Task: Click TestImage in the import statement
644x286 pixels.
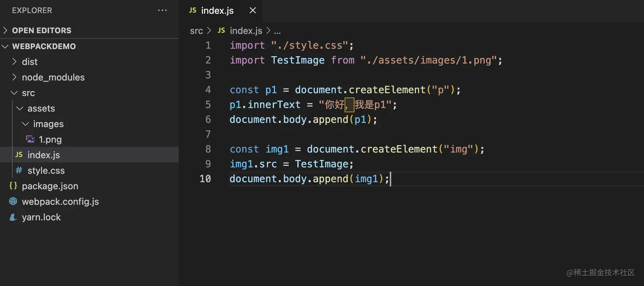Action: coord(298,60)
